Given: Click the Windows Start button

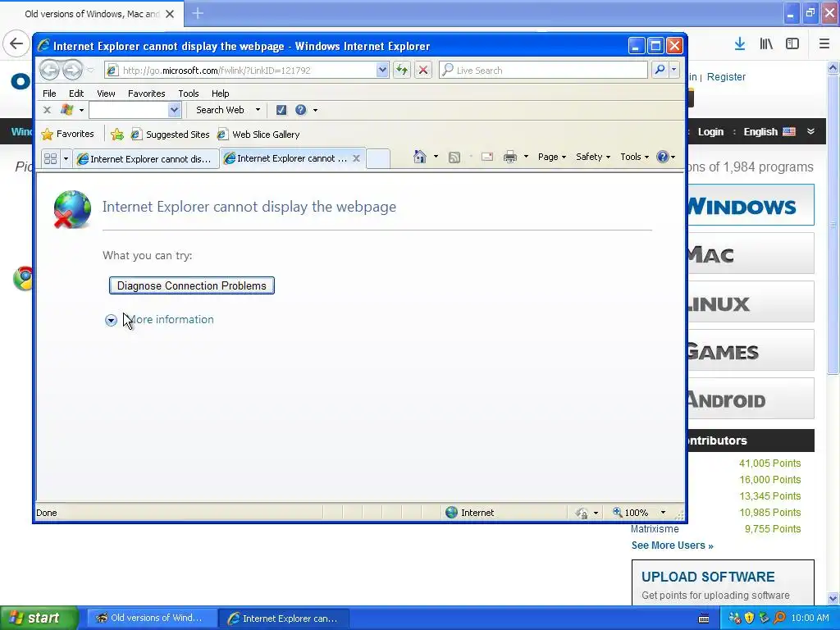Looking at the screenshot, I should (x=39, y=618).
